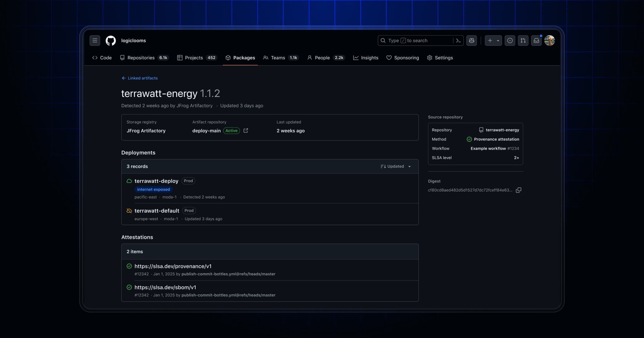Open your profile avatar menu
The height and width of the screenshot is (338, 644).
coord(549,41)
